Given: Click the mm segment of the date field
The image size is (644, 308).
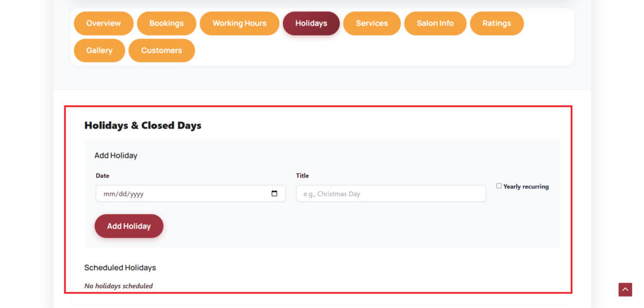Looking at the screenshot, I should click(109, 194).
